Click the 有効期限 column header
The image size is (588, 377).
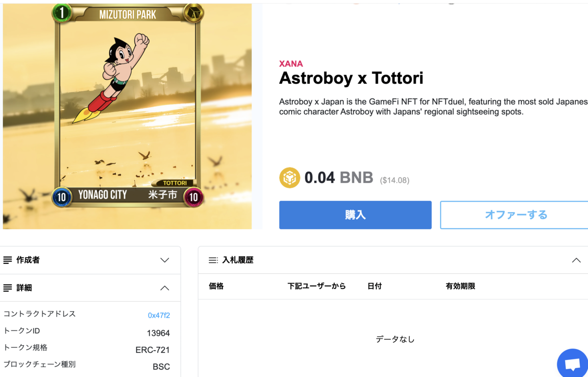(x=460, y=286)
